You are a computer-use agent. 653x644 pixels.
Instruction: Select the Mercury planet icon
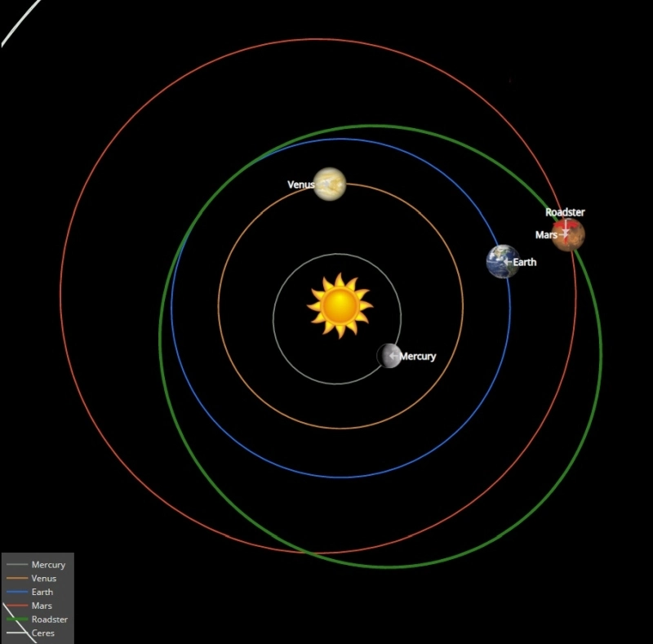[388, 356]
